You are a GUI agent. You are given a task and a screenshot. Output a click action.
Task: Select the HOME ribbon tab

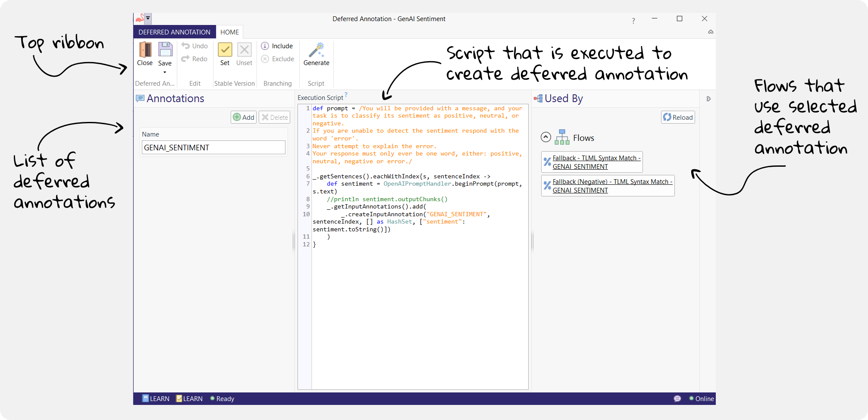229,32
